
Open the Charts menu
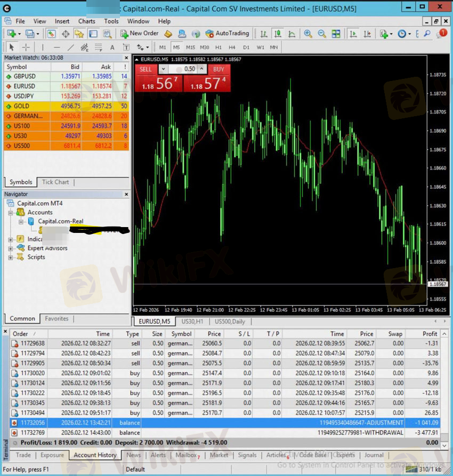[86, 21]
